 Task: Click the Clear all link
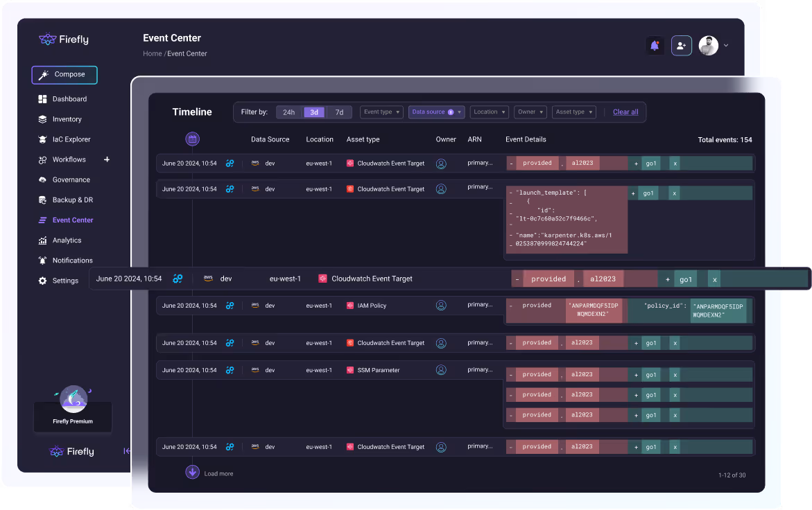pos(625,112)
